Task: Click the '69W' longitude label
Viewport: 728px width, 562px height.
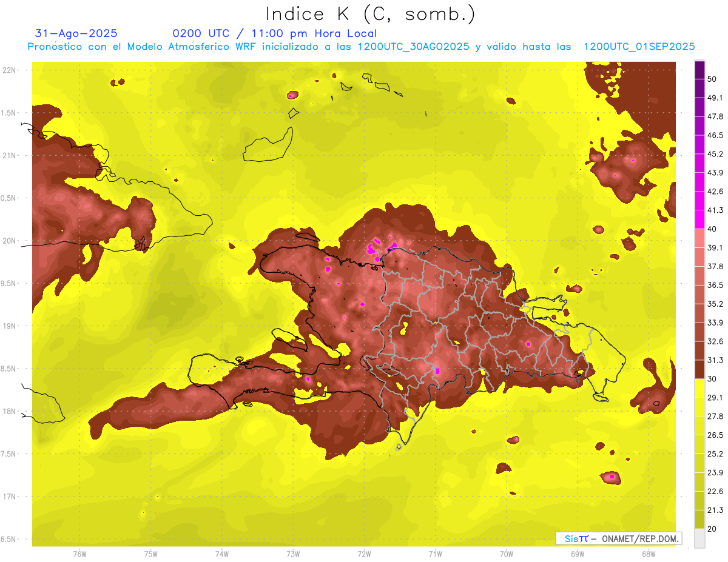Action: click(x=577, y=554)
